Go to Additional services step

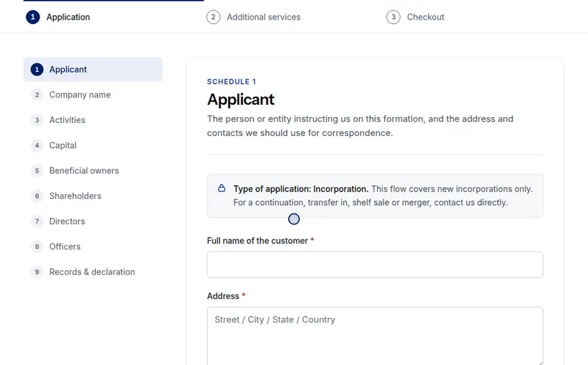253,17
